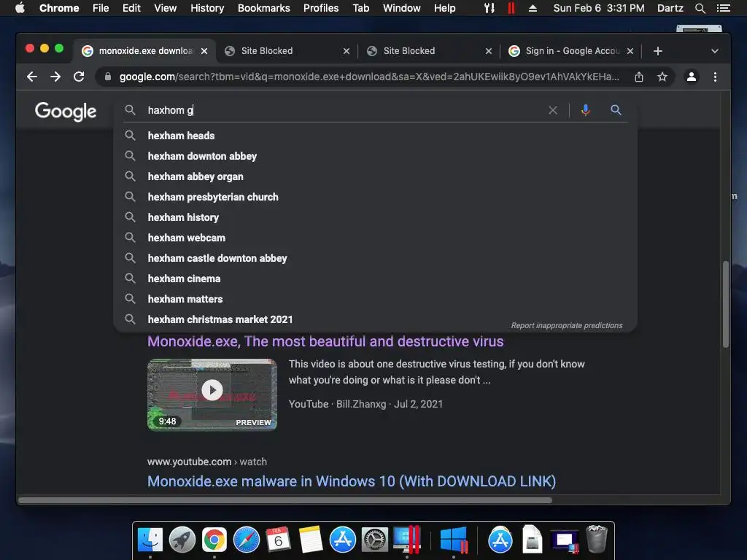The width and height of the screenshot is (747, 560).
Task: Click the Google logo
Action: pos(66,112)
